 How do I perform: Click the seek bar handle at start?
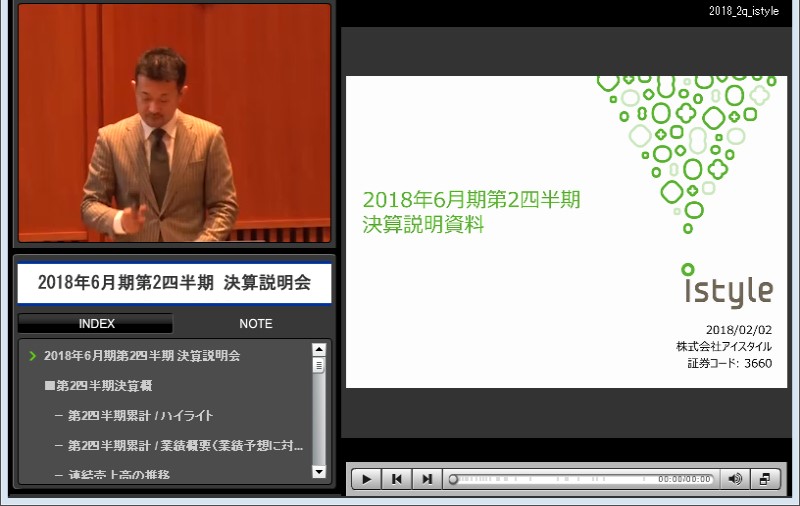point(453,479)
